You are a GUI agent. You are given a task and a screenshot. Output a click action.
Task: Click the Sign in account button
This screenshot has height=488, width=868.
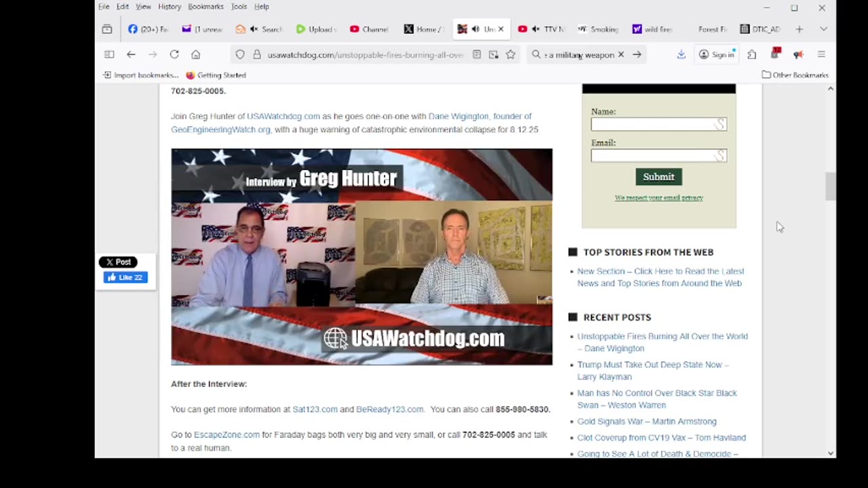717,55
